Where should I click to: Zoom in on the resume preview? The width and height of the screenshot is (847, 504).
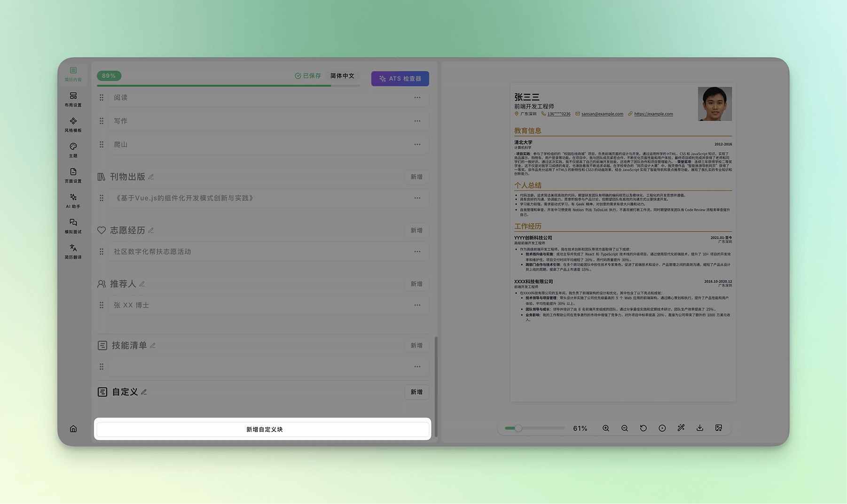tap(606, 428)
